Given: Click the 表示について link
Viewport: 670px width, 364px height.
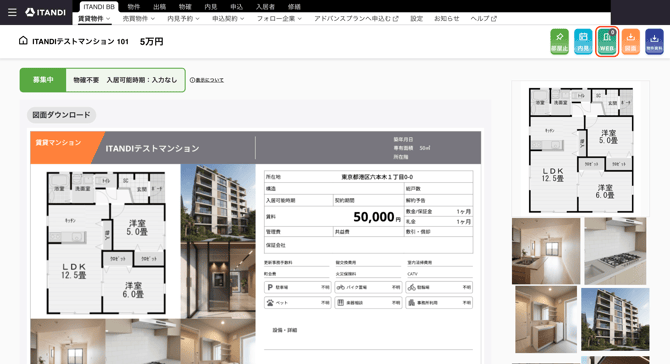Looking at the screenshot, I should click(209, 80).
